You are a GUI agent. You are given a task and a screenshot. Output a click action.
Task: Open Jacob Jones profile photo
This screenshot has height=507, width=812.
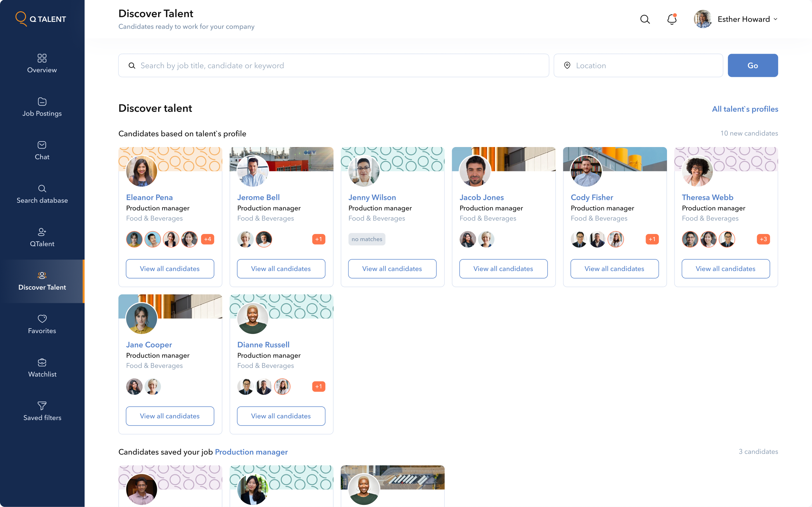pyautogui.click(x=475, y=171)
